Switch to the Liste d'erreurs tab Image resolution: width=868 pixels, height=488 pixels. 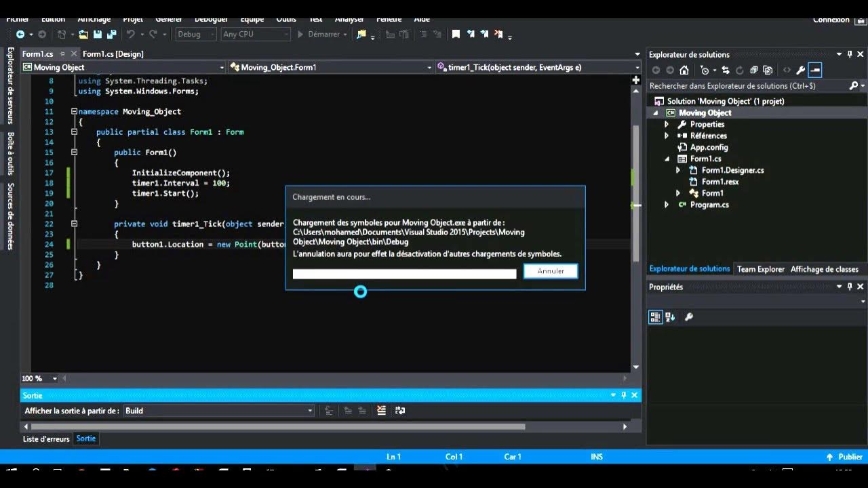[x=46, y=439]
